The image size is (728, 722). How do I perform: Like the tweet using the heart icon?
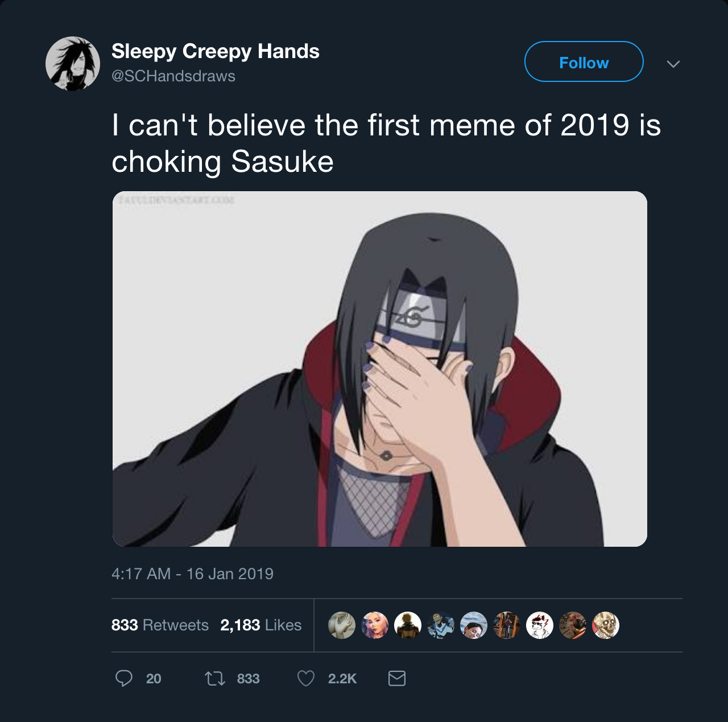click(x=307, y=678)
